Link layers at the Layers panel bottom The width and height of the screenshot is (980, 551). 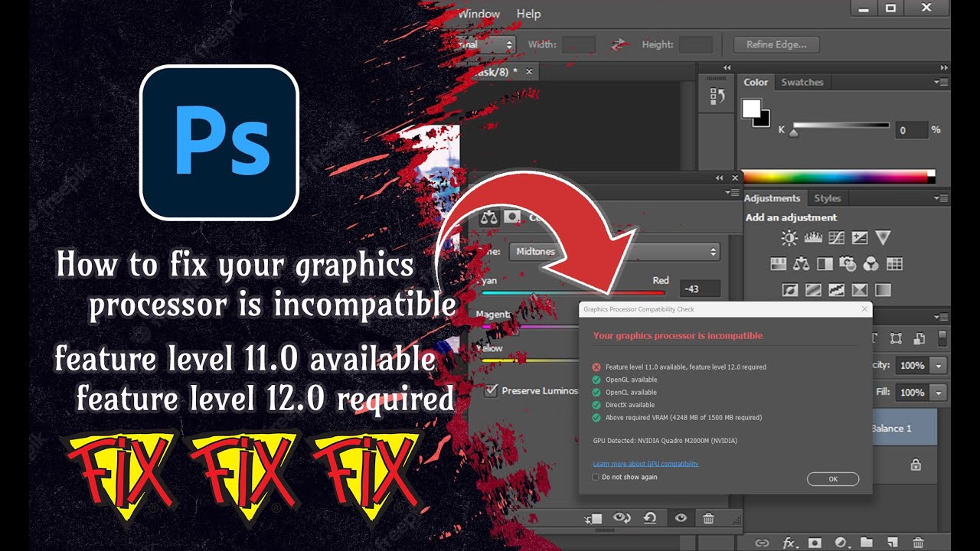(762, 543)
